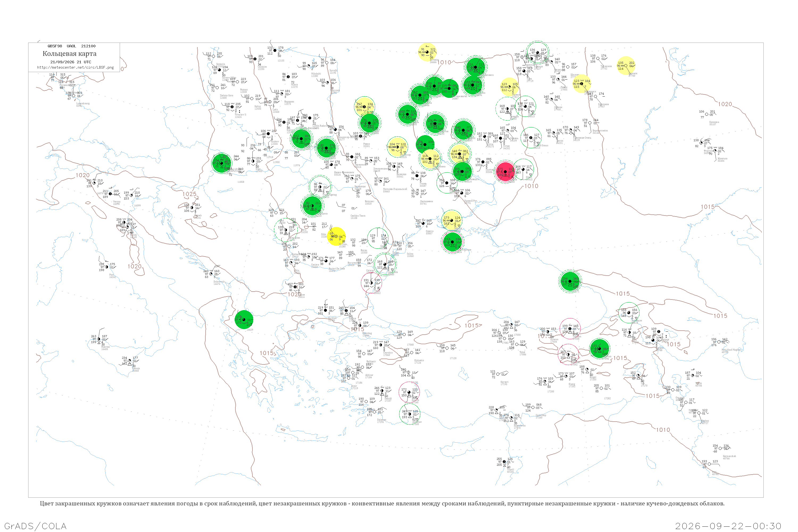Click the green outlined Antalya station circle
This screenshot has width=798, height=532.
(410, 414)
